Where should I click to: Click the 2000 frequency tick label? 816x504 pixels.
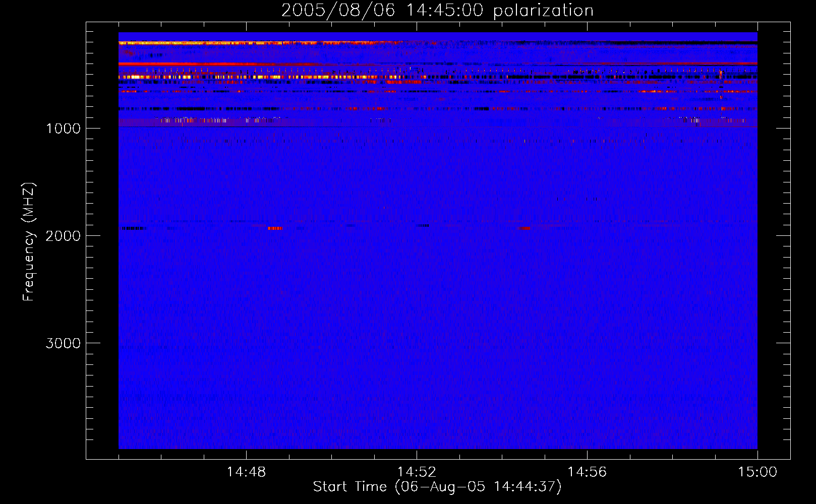pos(64,236)
